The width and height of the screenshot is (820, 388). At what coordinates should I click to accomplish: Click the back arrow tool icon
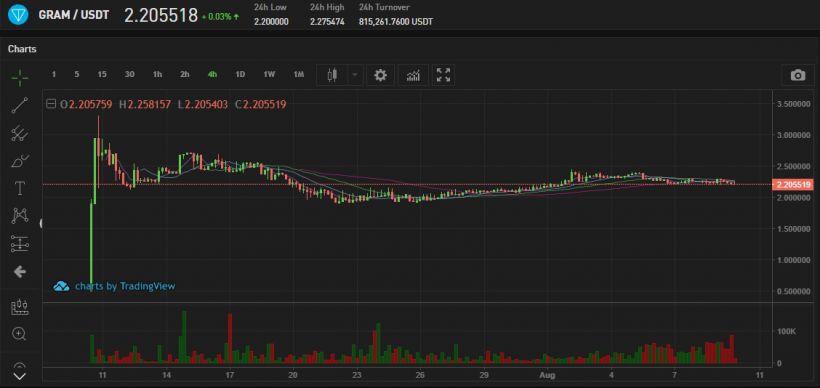click(20, 271)
